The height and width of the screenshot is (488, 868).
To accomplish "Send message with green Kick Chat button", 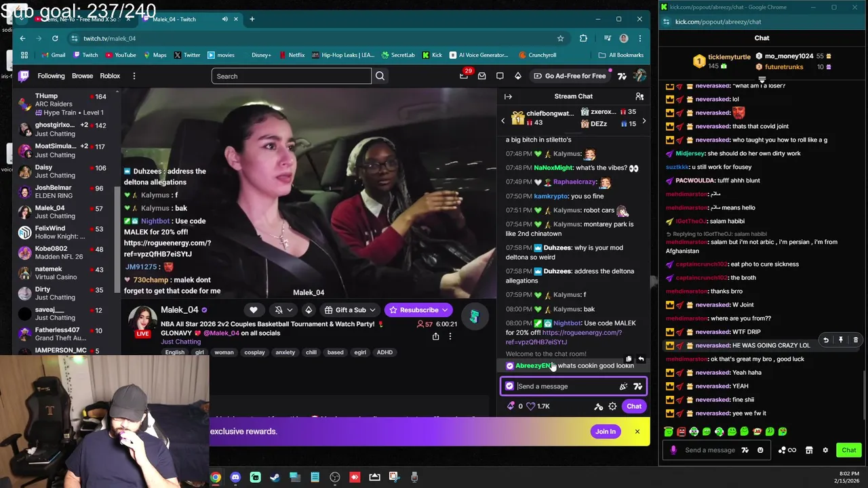I will (x=849, y=450).
